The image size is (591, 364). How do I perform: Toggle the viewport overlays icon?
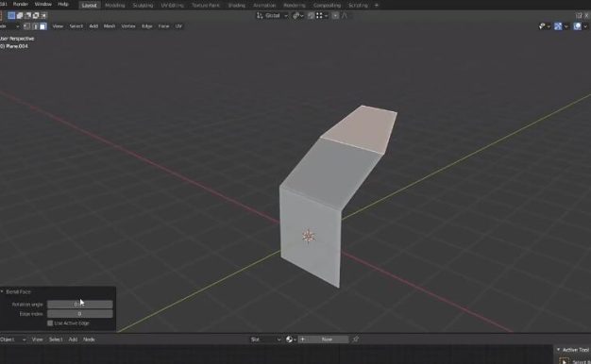578,26
